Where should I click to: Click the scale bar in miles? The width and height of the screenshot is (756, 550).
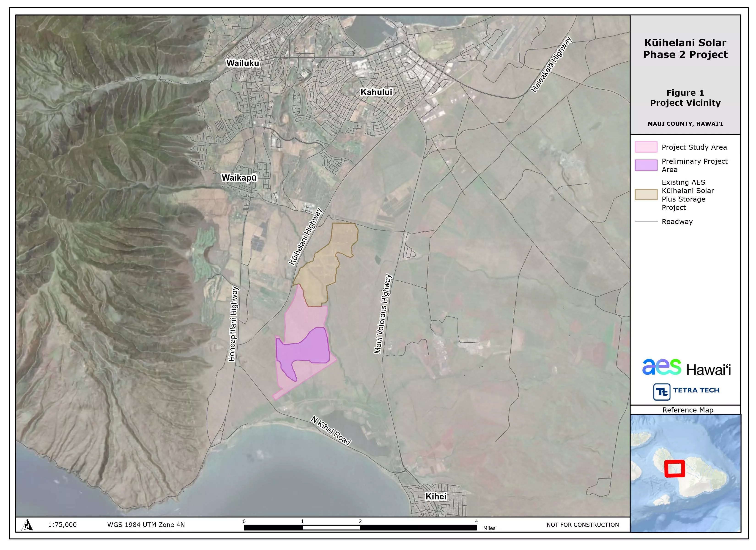tap(360, 527)
